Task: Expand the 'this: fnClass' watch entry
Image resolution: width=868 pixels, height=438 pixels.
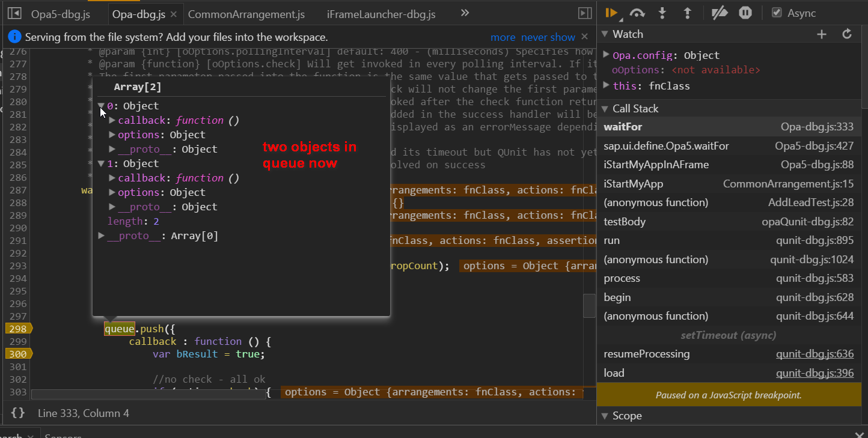Action: coord(607,86)
